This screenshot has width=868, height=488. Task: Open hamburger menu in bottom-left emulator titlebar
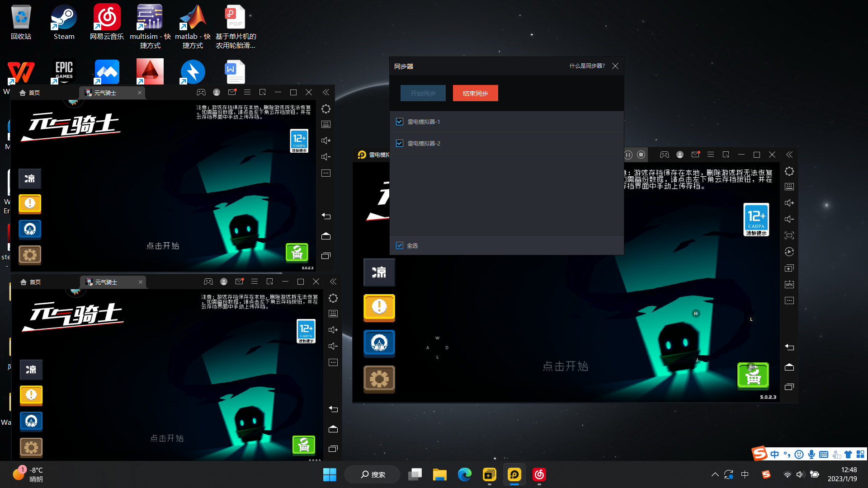255,282
